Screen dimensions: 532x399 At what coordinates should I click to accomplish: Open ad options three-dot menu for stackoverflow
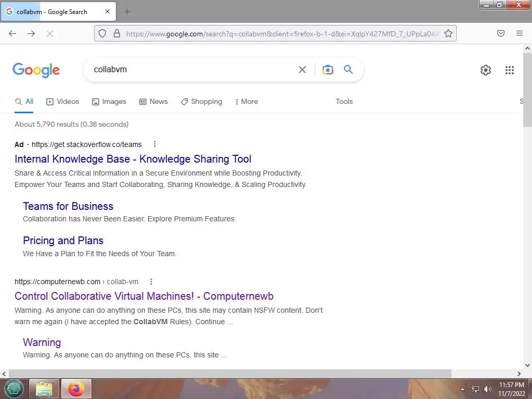tap(155, 144)
